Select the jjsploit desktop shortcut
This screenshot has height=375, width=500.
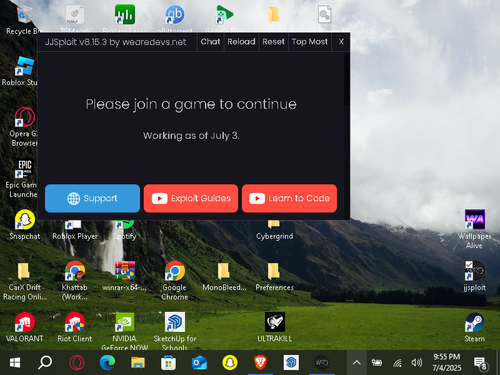pyautogui.click(x=475, y=276)
